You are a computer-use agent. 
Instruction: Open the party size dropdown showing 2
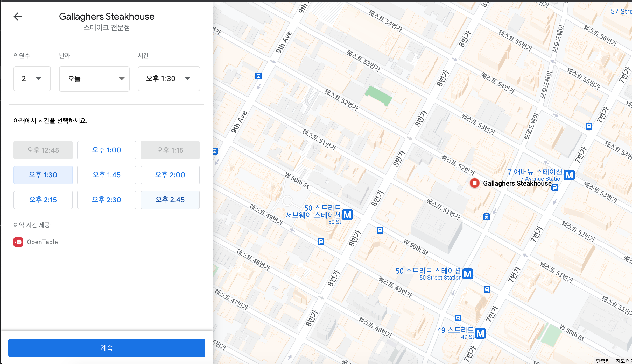coord(32,79)
